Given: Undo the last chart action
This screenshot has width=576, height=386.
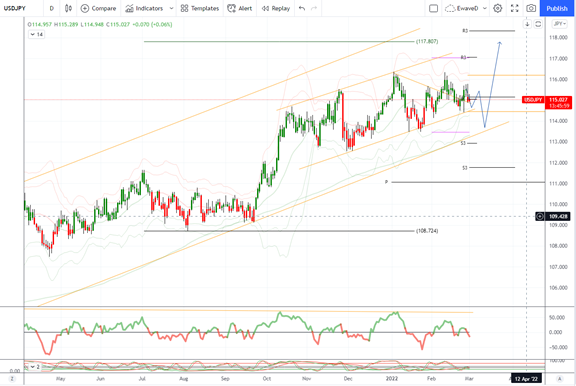Looking at the screenshot, I should (302, 8).
